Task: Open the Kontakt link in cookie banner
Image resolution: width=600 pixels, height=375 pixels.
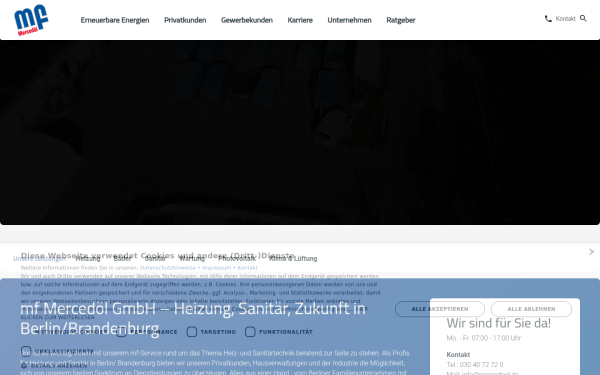Action: [x=248, y=268]
